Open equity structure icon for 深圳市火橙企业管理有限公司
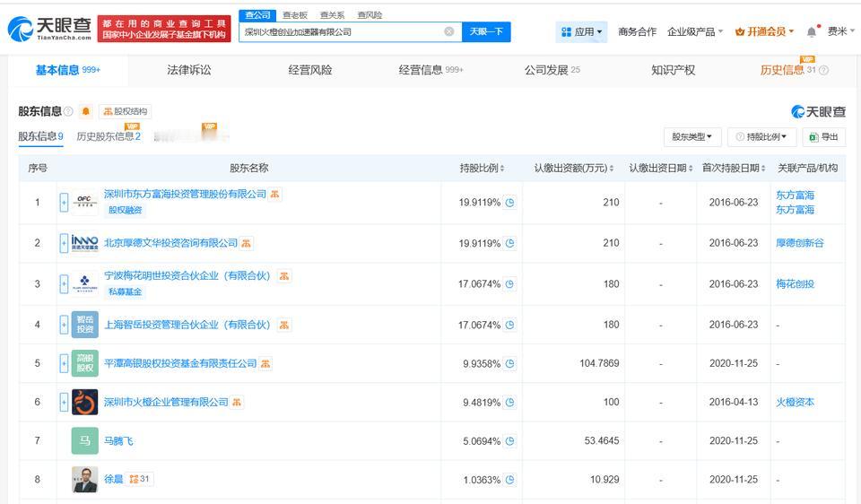 tap(237, 402)
